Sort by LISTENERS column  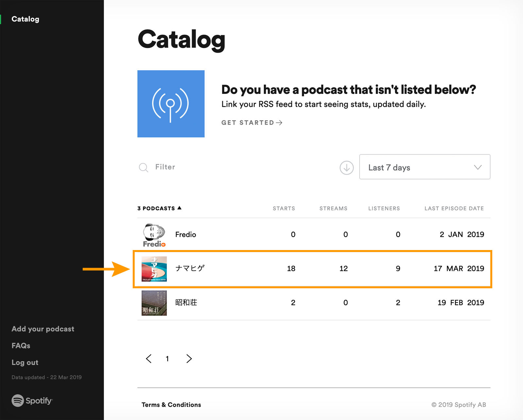tap(384, 208)
